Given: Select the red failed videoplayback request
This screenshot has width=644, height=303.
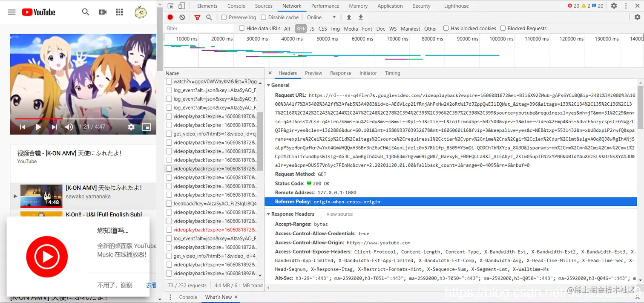Looking at the screenshot, I should coord(215,230).
